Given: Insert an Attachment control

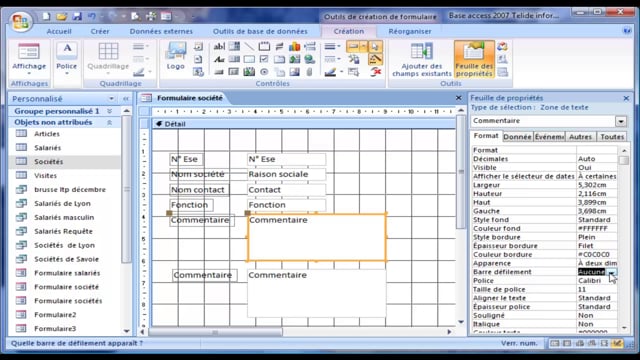Looking at the screenshot, I should pos(310,72).
